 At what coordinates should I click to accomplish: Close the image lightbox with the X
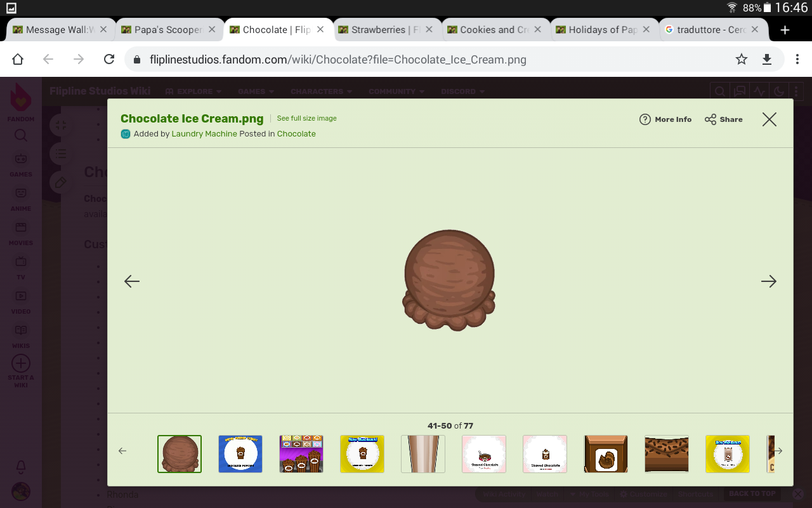point(769,119)
